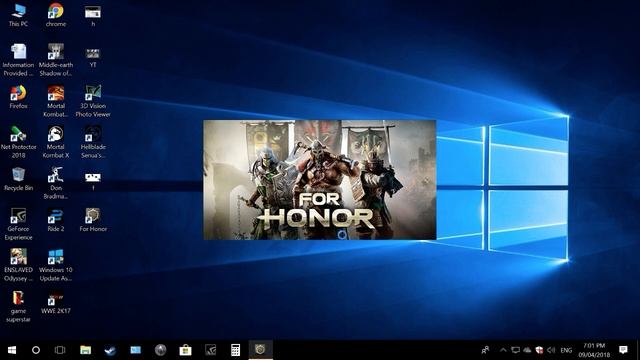Select the Ride 2 shortcut

[x=56, y=220]
